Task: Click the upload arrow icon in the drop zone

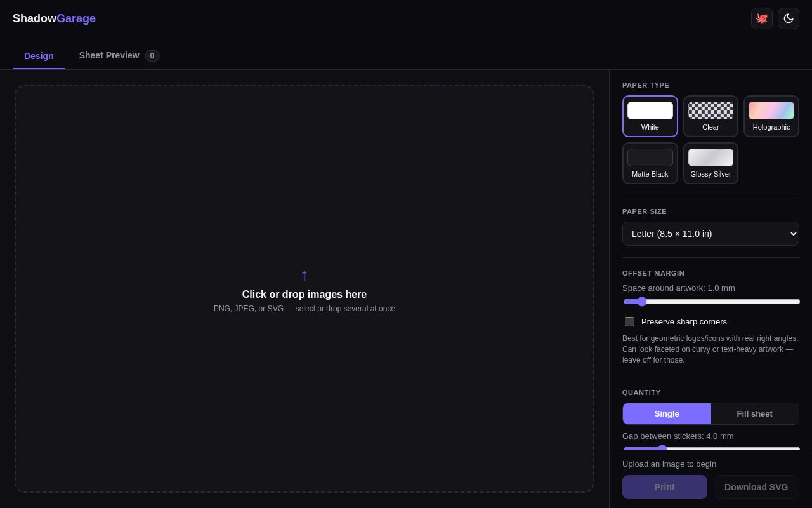Action: 304,275
